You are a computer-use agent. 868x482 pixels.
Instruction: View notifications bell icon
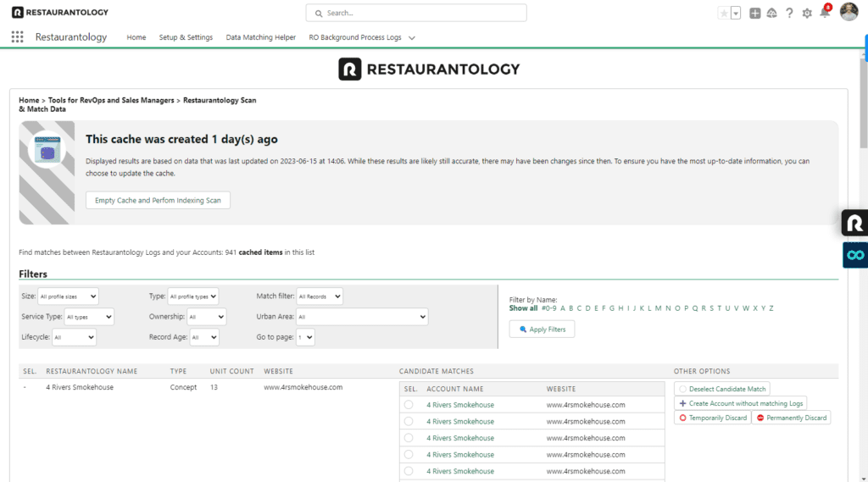tap(825, 14)
